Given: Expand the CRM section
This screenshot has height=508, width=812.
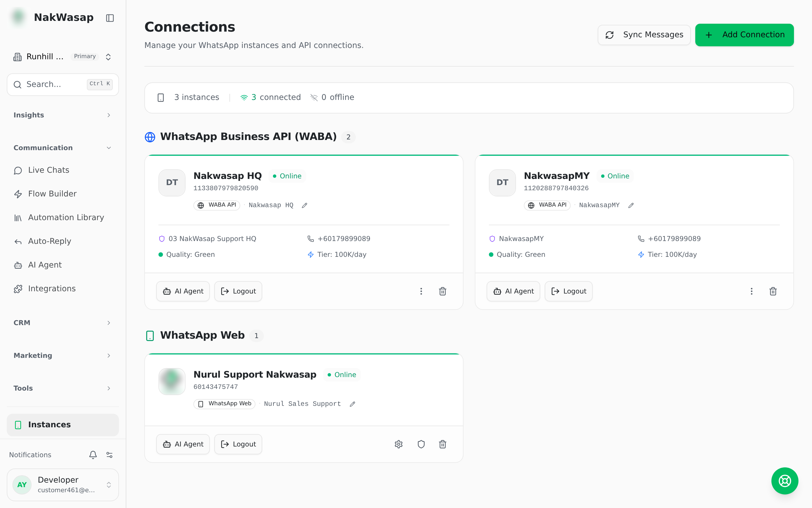Looking at the screenshot, I should point(63,323).
